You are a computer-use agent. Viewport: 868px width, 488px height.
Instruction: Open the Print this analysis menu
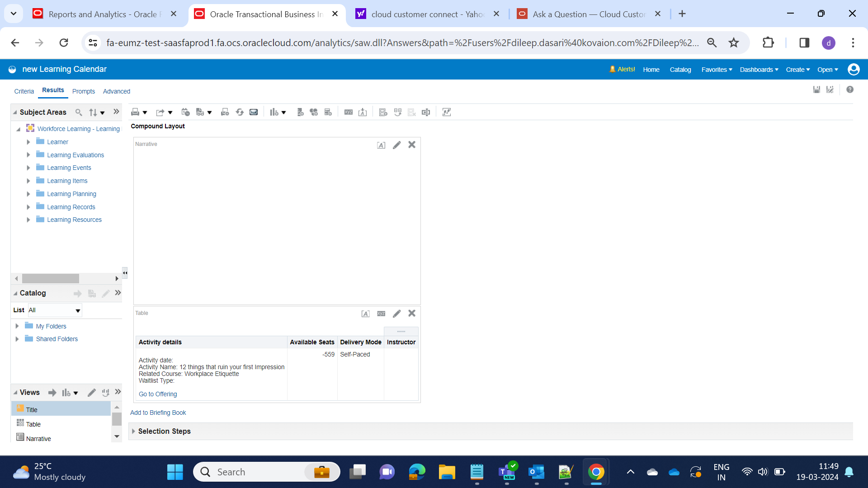tap(139, 113)
